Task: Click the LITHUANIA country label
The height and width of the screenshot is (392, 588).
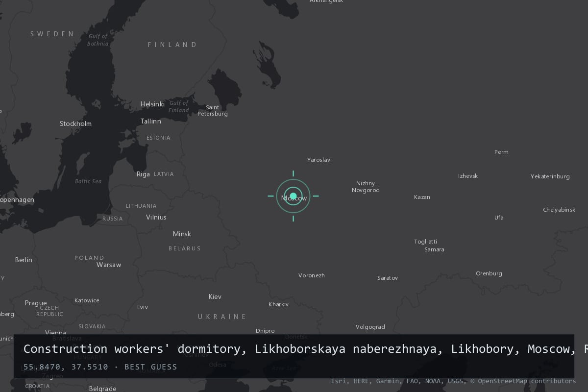Action: pyautogui.click(x=141, y=206)
